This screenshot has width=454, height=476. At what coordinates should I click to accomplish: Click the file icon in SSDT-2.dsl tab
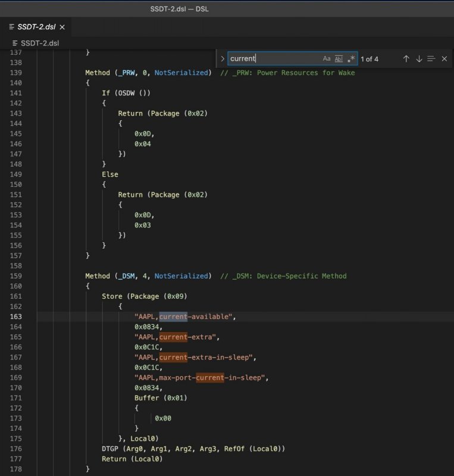click(12, 27)
